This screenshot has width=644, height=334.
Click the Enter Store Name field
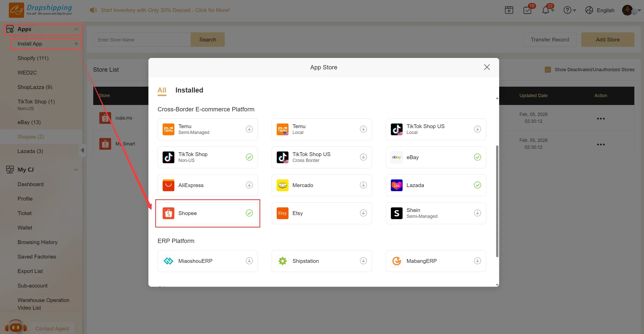pos(142,40)
